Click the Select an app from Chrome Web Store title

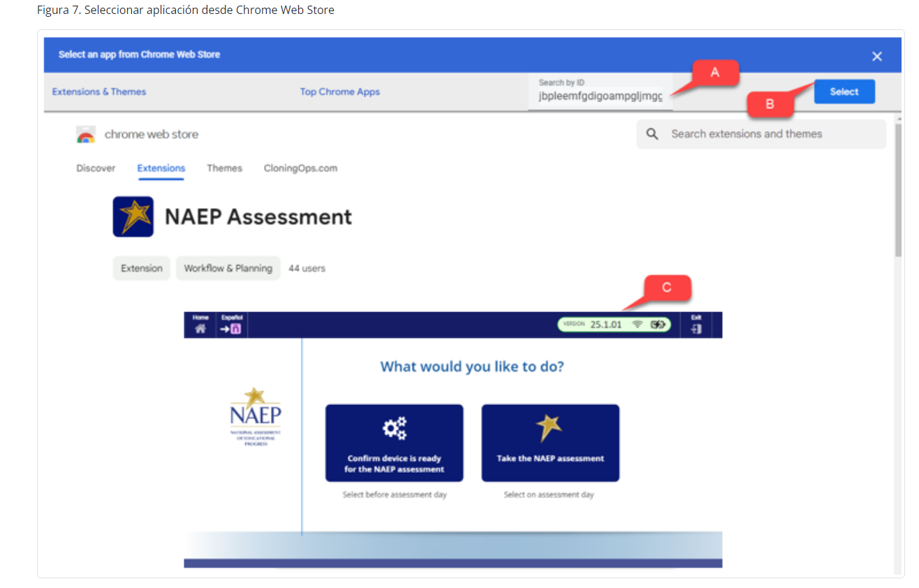coord(139,54)
